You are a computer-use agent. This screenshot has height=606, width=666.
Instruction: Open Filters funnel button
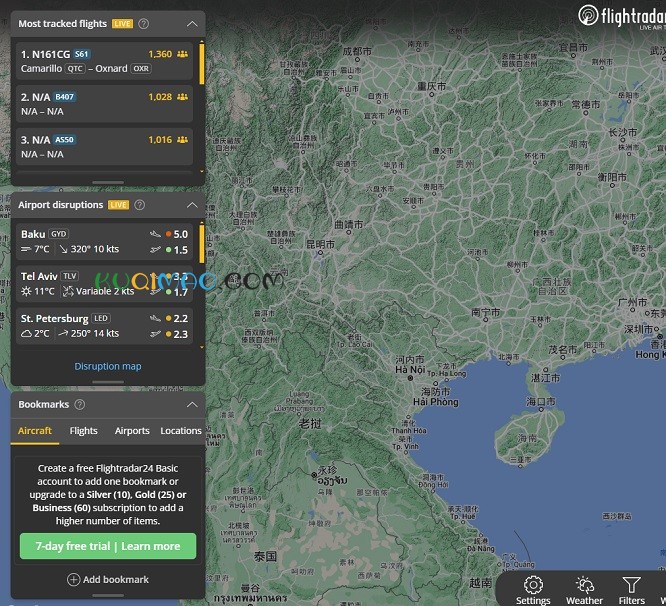(632, 590)
